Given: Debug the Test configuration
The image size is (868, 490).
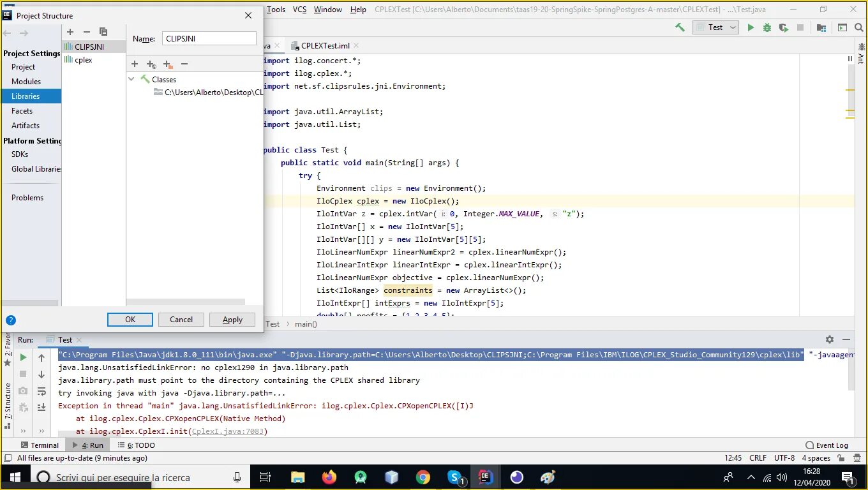Looking at the screenshot, I should click(767, 27).
